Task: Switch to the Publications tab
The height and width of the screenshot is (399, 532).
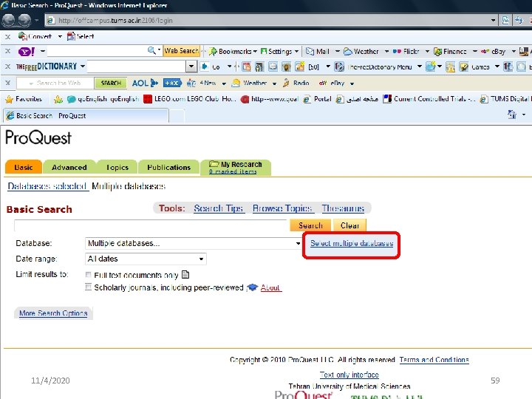Action: [168, 167]
